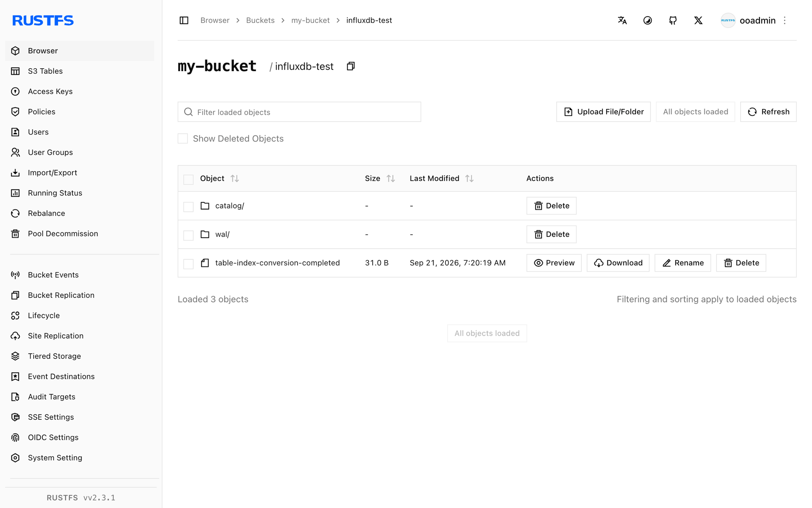Open S3 Tables in sidebar

pos(80,71)
